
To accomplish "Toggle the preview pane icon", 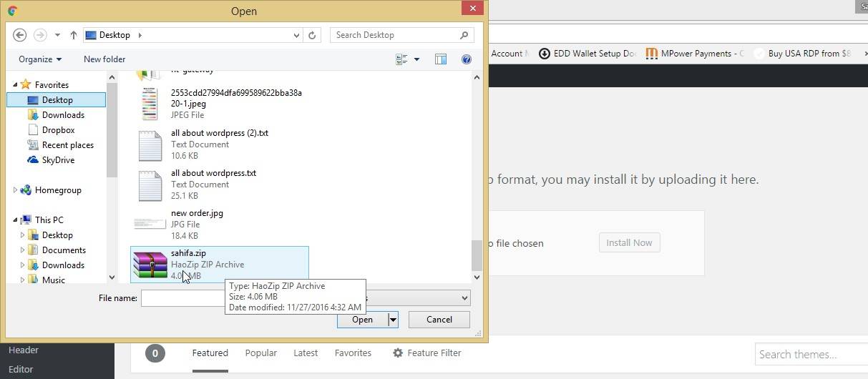I will pos(441,59).
